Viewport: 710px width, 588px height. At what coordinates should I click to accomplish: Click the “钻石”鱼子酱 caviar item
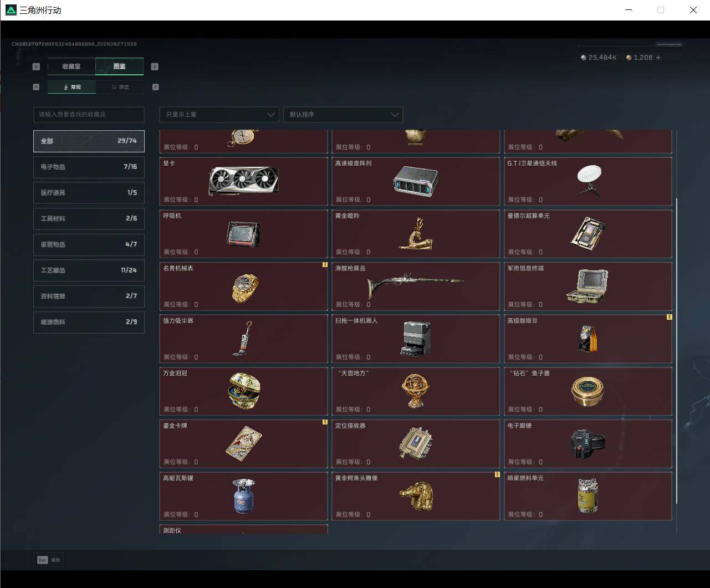(588, 391)
